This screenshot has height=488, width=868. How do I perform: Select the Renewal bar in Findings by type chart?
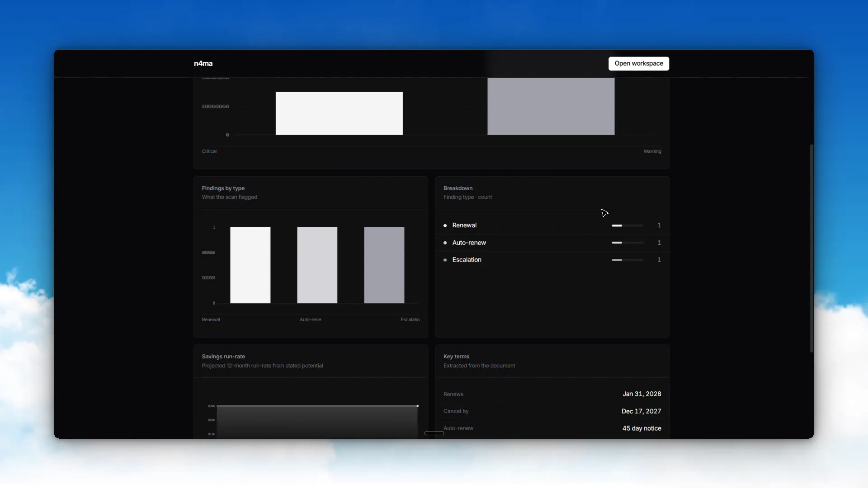click(250, 265)
